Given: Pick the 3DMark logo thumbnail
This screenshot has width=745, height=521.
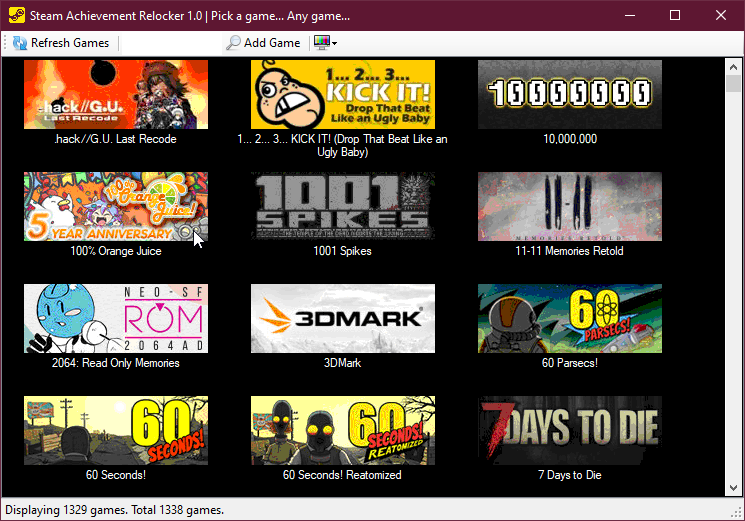Looking at the screenshot, I should tap(343, 319).
